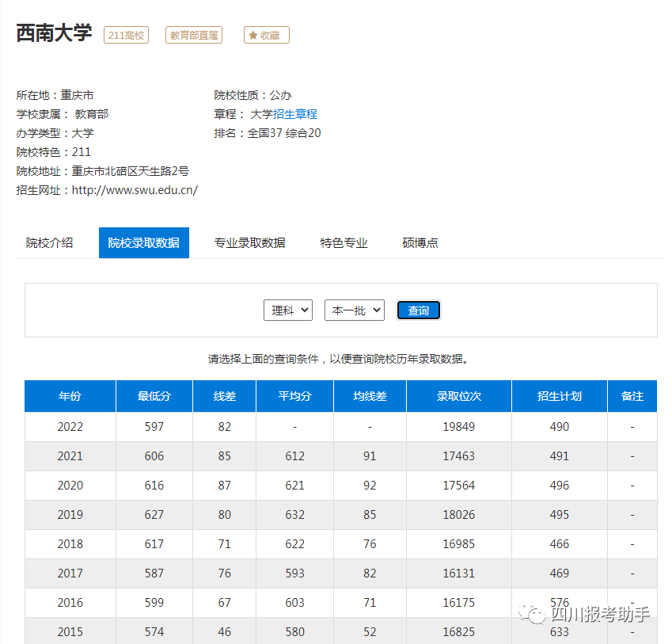
Task: Open the 招生章程 link
Action: click(x=295, y=114)
